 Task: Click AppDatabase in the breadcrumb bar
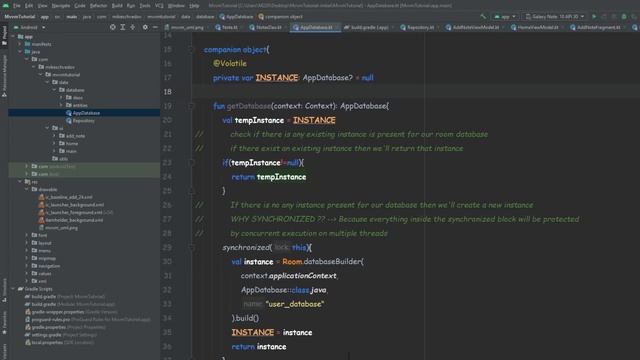tap(236, 17)
